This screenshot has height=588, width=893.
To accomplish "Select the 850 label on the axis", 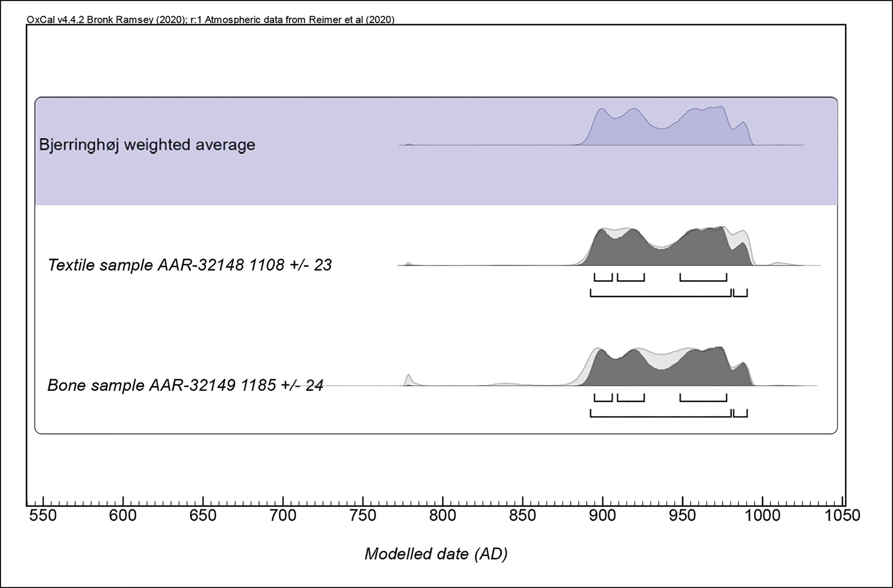I will (x=522, y=515).
